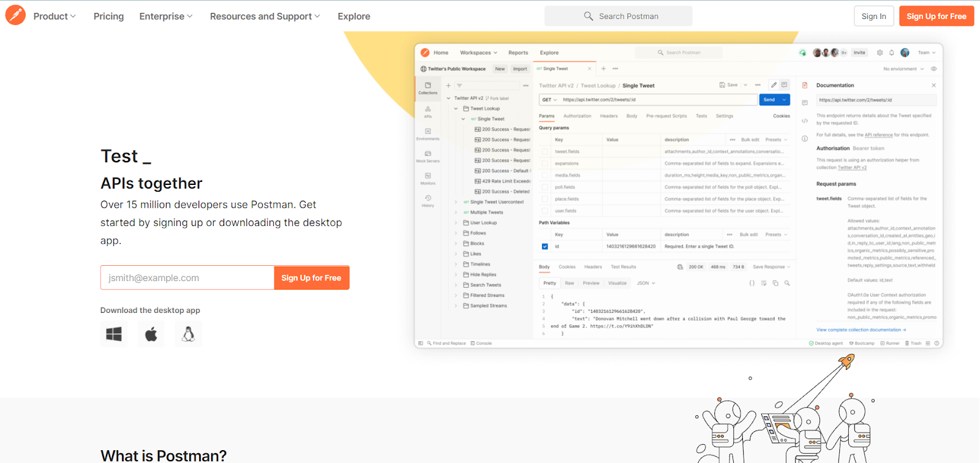Download the Linux desktop app
Viewport: 980px width, 463px height.
(x=188, y=334)
